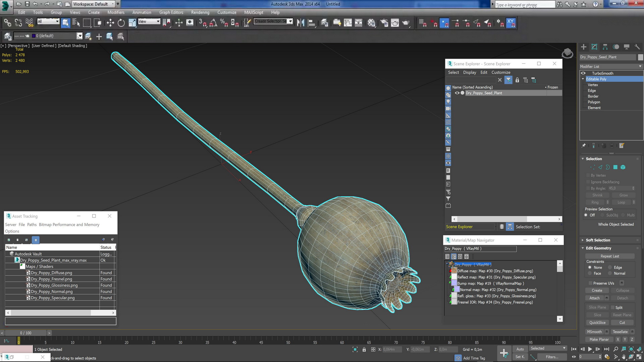
Task: Open the Graph Editors menu
Action: point(171,12)
